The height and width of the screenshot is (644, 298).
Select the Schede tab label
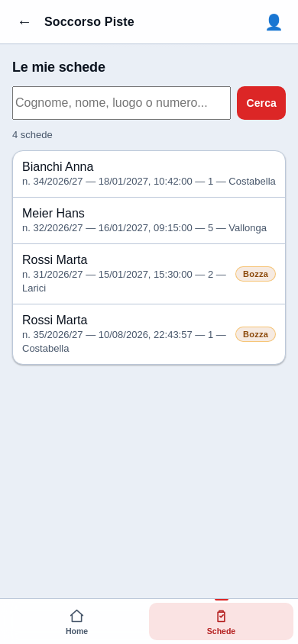click(221, 631)
